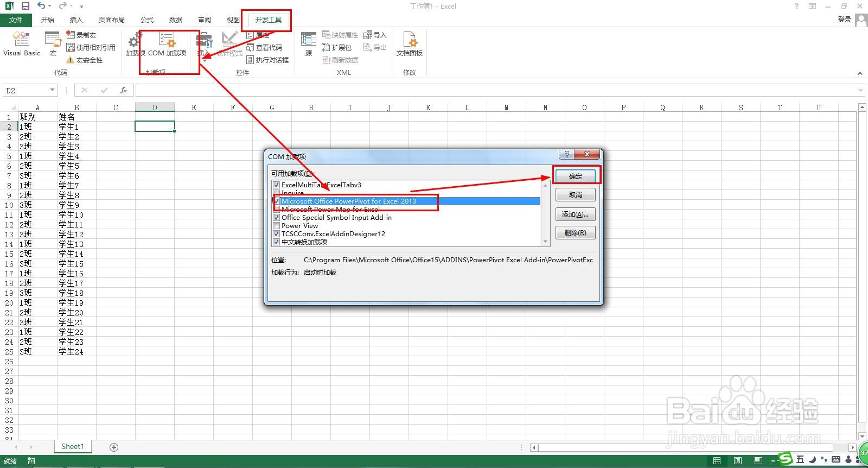
Task: Click the formula bar input field
Action: [495, 90]
